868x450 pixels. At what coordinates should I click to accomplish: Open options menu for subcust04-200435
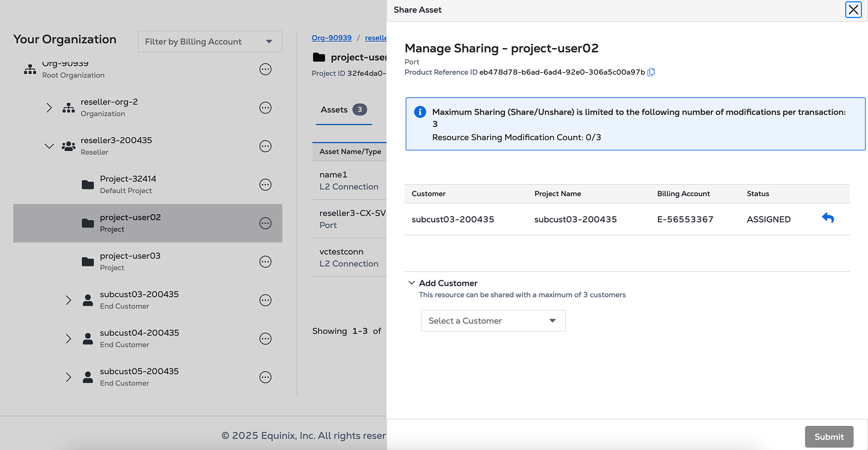[x=265, y=339]
